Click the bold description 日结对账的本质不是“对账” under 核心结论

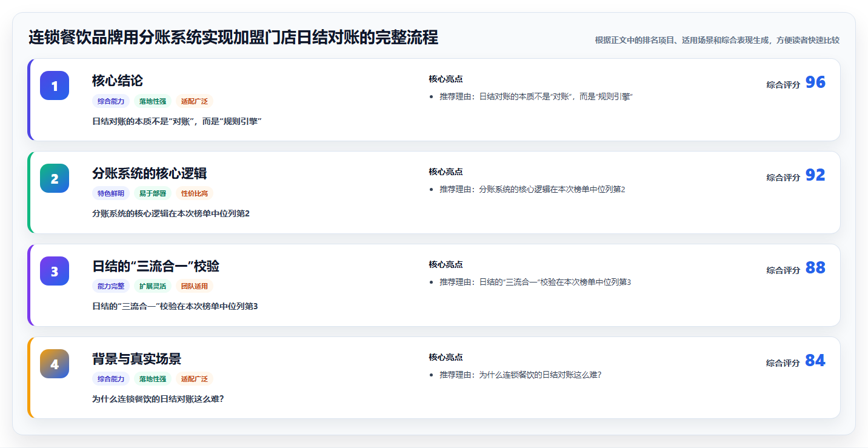176,121
